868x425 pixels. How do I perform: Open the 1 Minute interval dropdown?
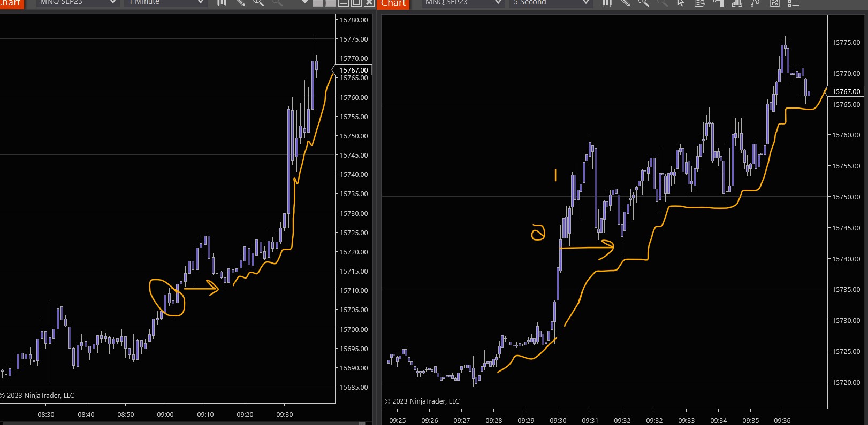click(165, 3)
